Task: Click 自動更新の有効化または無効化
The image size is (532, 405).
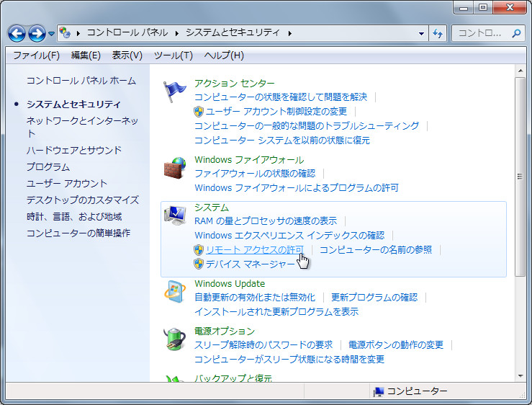Action: (255, 298)
